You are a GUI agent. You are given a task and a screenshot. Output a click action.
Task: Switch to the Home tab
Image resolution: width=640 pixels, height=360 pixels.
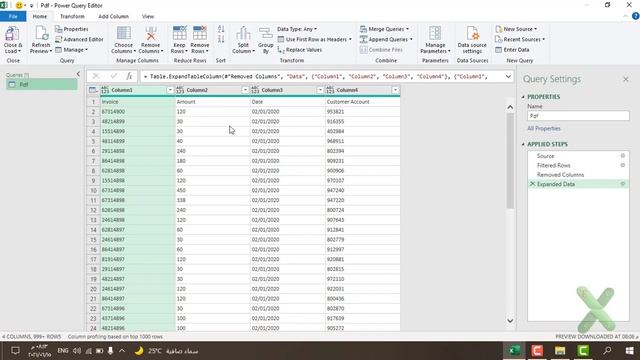click(x=40, y=16)
